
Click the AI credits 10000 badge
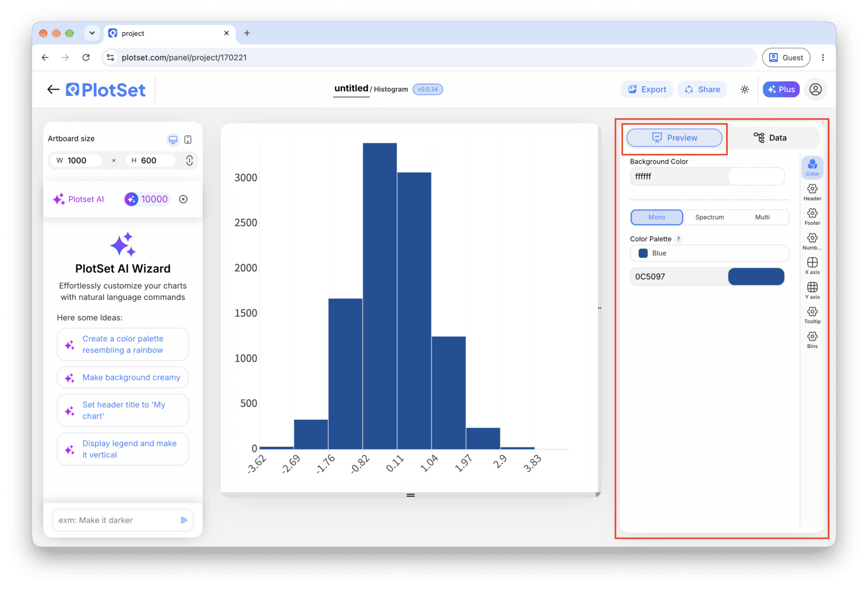tap(147, 199)
